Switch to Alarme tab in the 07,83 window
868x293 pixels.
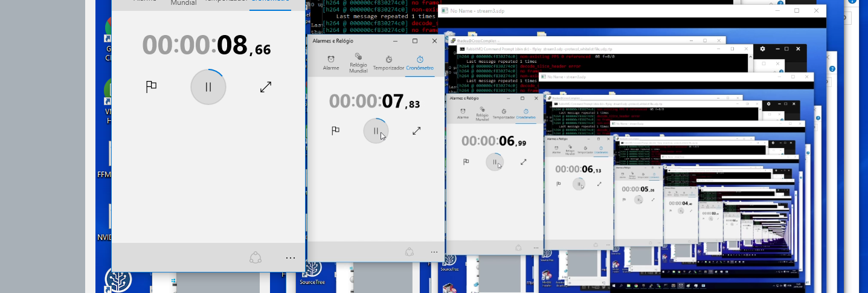click(x=331, y=63)
